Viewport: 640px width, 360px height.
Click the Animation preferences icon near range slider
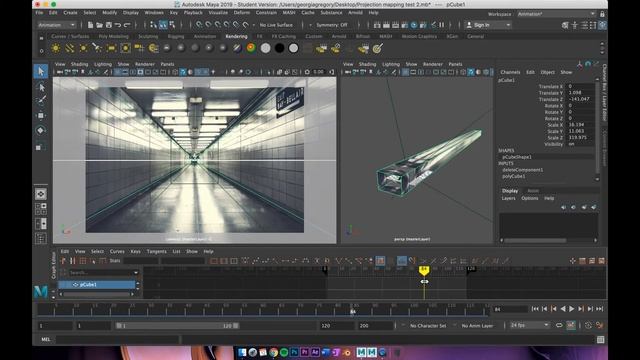tap(600, 325)
